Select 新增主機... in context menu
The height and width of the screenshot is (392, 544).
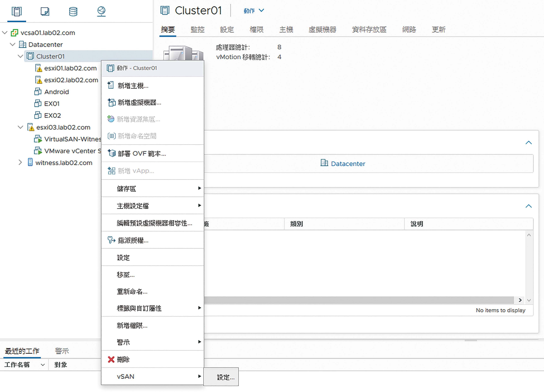point(153,85)
